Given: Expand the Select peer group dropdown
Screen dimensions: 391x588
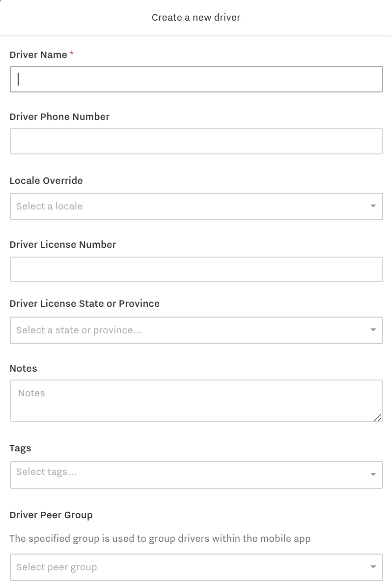Looking at the screenshot, I should pos(196,567).
